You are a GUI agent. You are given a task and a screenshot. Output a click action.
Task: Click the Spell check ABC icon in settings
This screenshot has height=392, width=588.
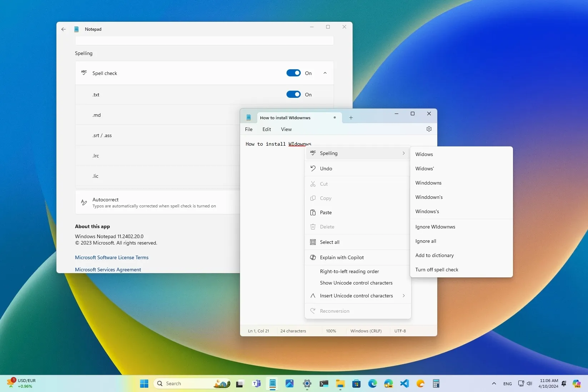coord(84,73)
